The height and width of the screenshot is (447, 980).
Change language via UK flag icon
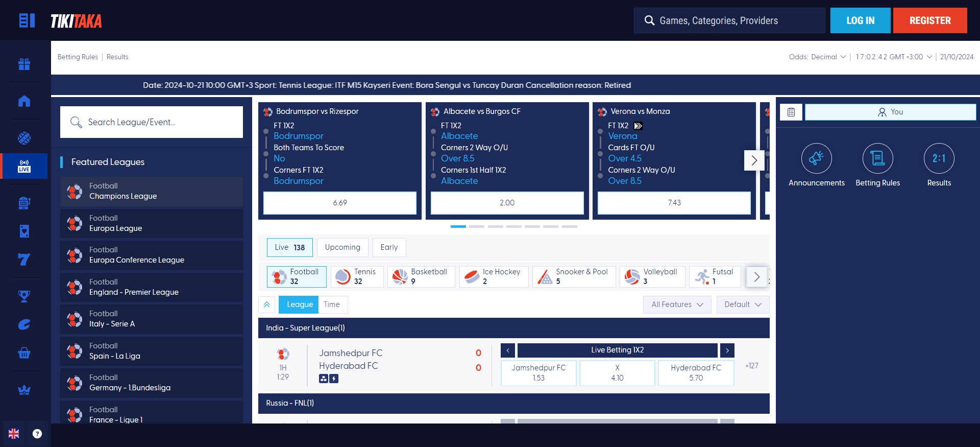click(14, 434)
